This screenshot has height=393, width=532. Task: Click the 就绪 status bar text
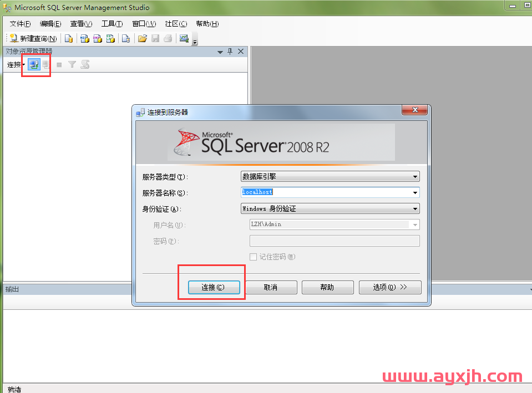(14, 389)
